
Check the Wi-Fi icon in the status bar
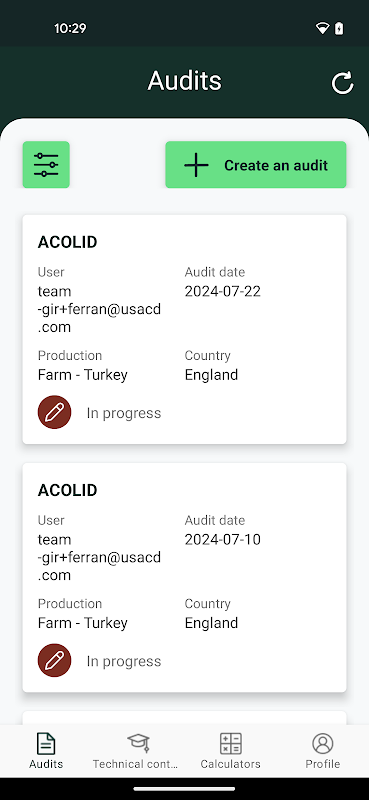[x=323, y=28]
